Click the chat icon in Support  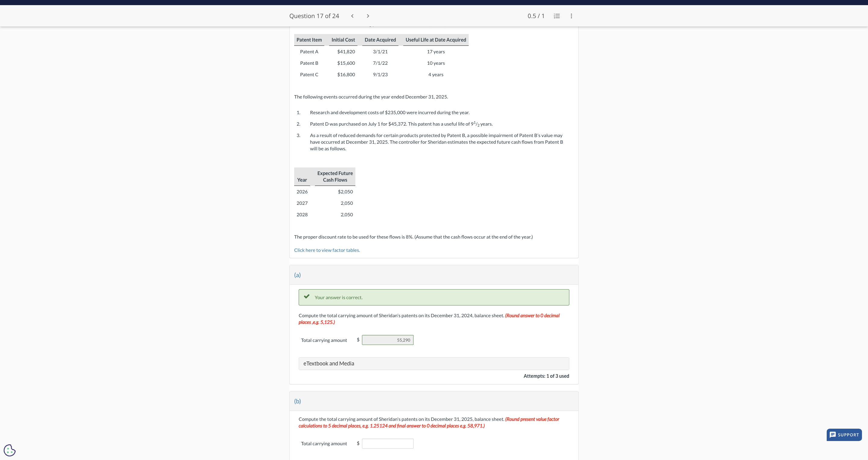tap(833, 434)
